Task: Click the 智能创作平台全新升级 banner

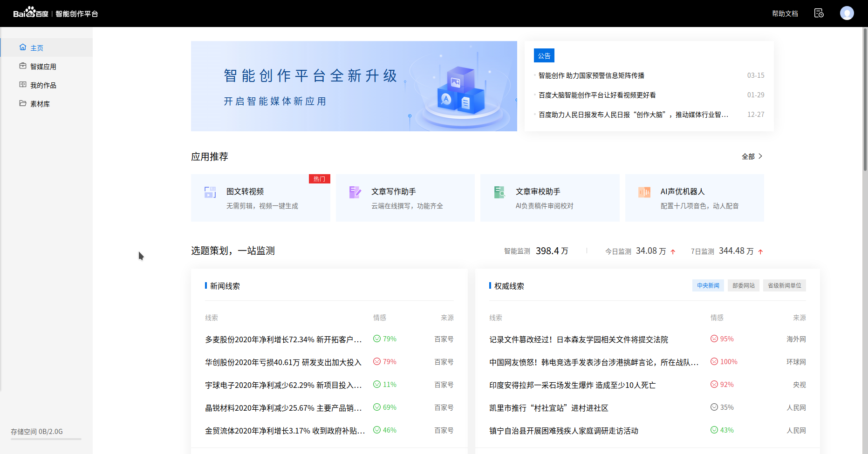Action: pyautogui.click(x=354, y=86)
